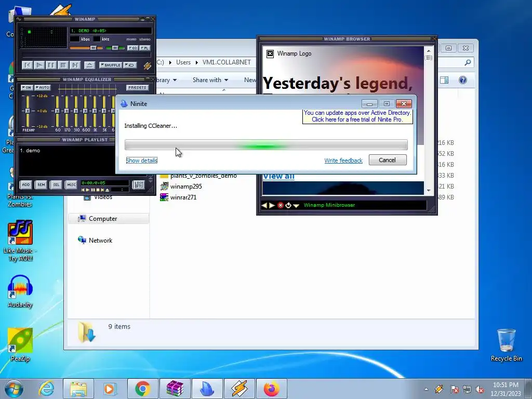This screenshot has height=399, width=532.
Task: Toggle Repeat mode in Winamp
Action: [130, 65]
